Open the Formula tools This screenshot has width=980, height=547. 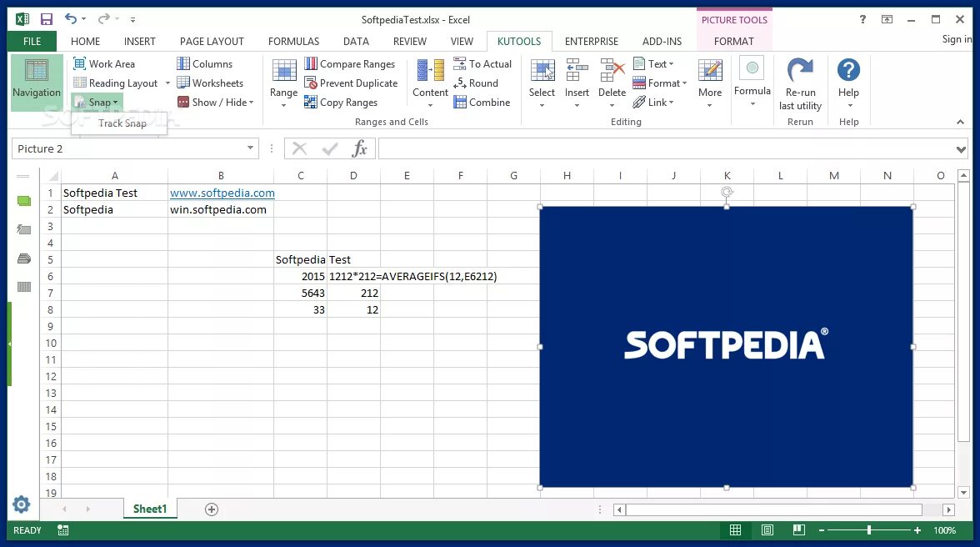[x=752, y=82]
